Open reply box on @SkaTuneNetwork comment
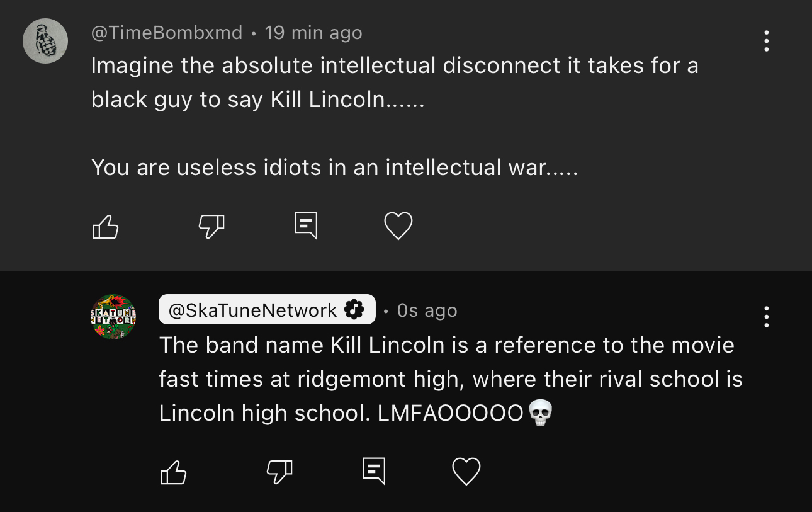Screen dimensions: 812x512 [374, 470]
